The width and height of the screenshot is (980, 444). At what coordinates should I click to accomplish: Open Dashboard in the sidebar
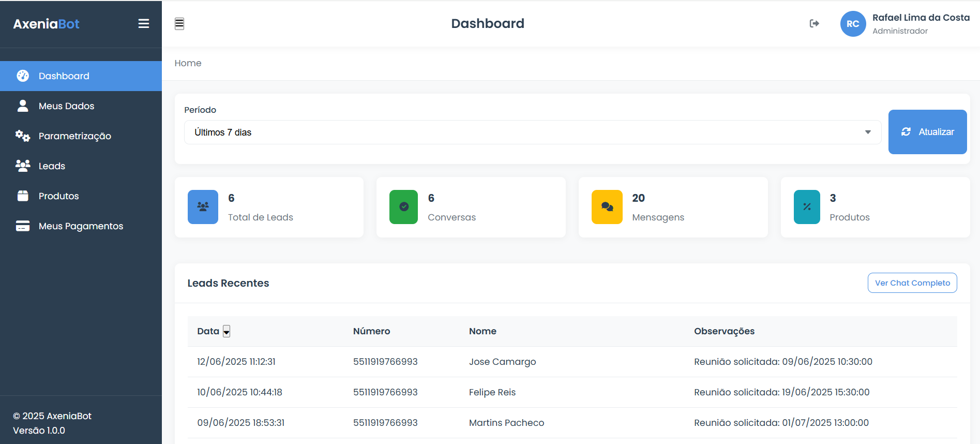coord(81,76)
